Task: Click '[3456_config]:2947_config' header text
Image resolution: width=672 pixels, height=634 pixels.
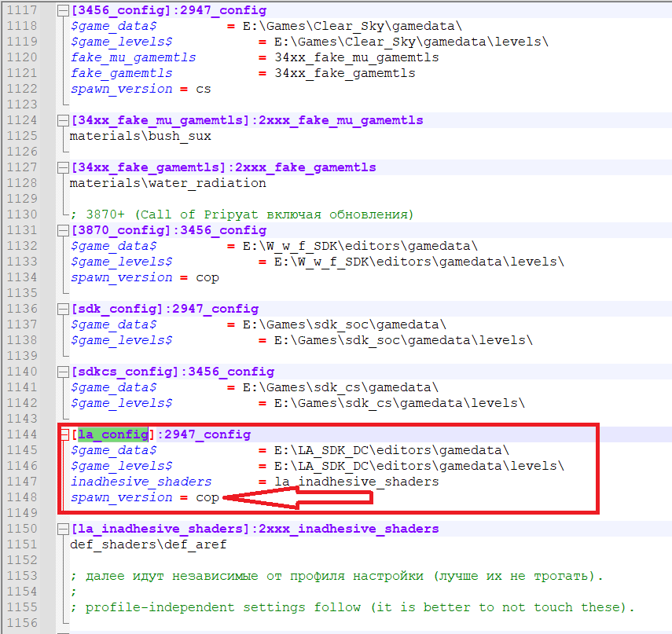Action: [x=169, y=11]
